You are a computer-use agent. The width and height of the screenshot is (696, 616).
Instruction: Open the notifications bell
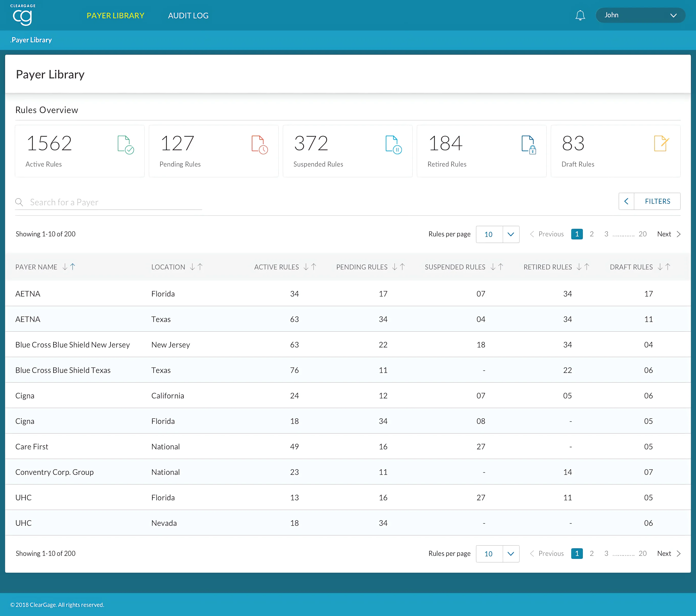pos(580,15)
